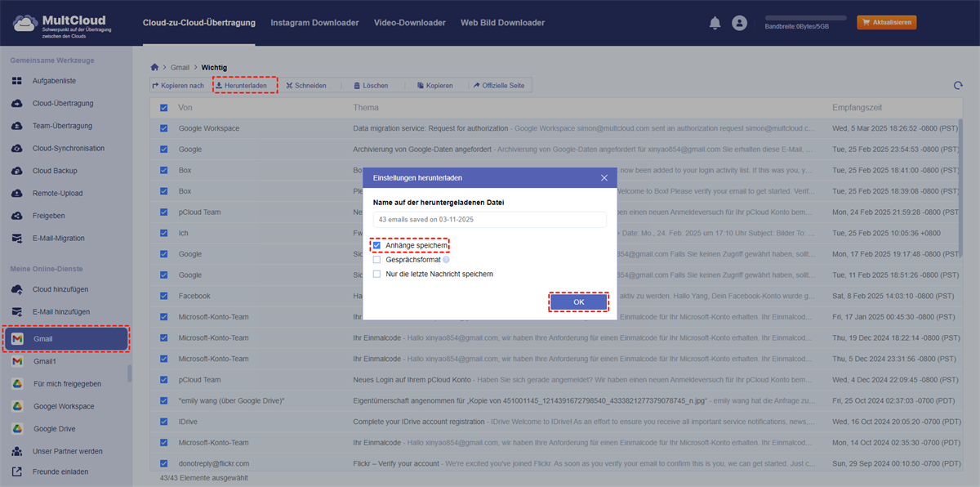Switch to Cloud-zu-Cloud-Übertragung tab
Image resolution: width=980 pixels, height=487 pixels.
[x=198, y=23]
